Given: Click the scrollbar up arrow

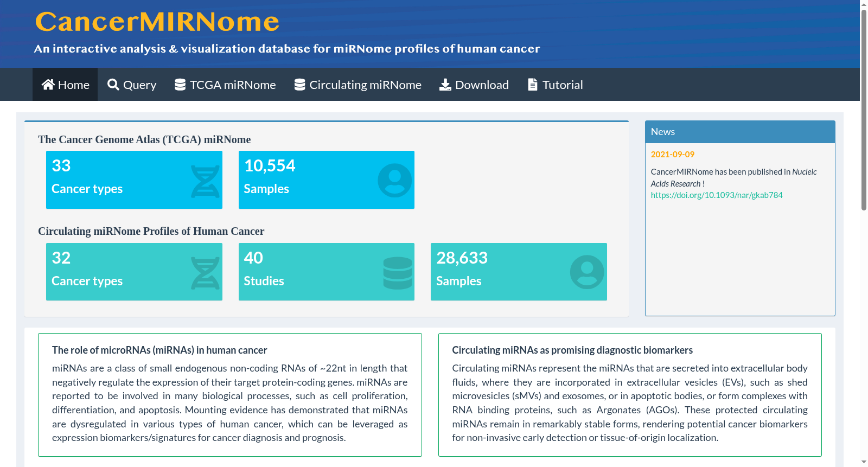Looking at the screenshot, I should (x=864, y=4).
